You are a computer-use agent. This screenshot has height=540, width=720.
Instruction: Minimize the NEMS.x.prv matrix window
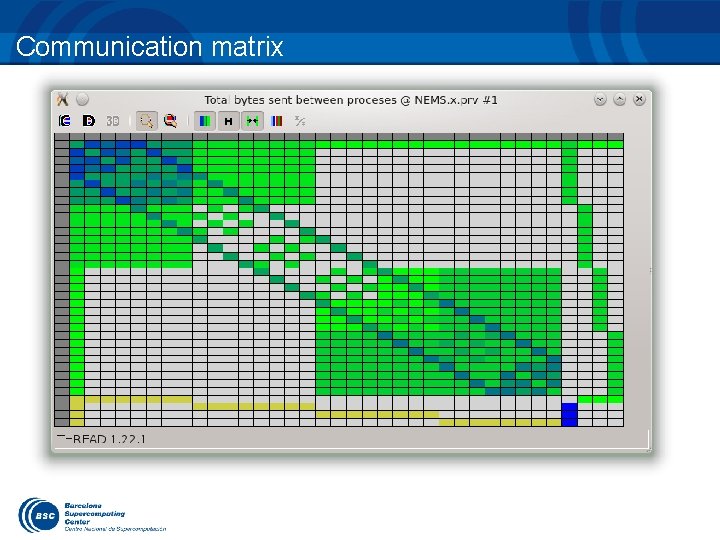tap(600, 99)
